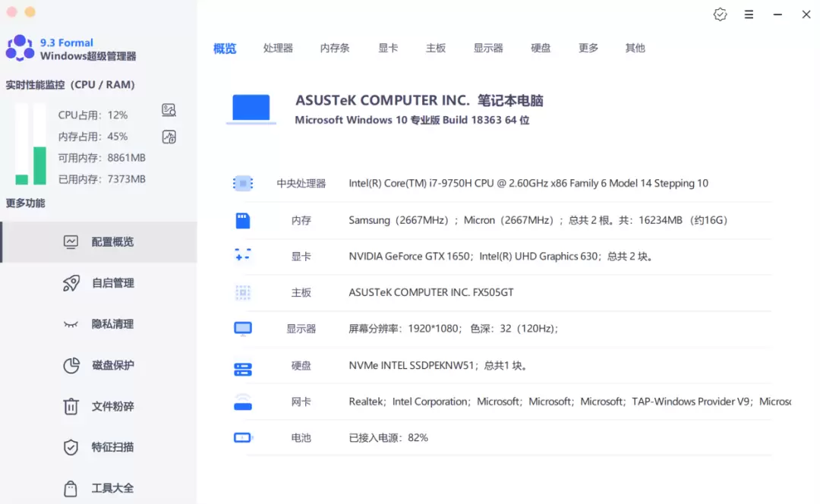Open the 内存条 tab

335,48
